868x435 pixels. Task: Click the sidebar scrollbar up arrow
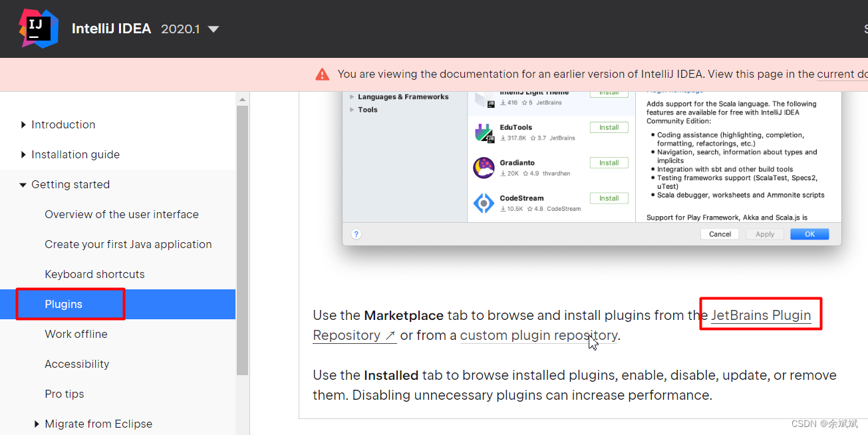tap(242, 99)
